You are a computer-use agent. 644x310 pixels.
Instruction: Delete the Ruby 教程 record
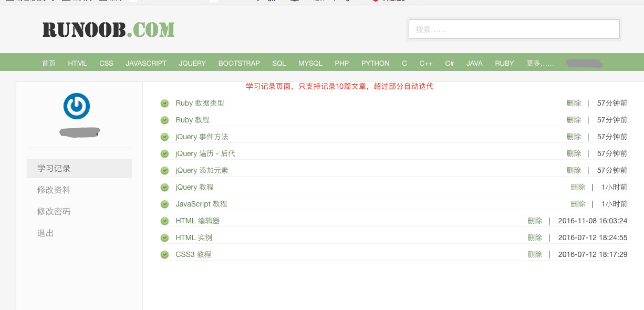pos(574,120)
